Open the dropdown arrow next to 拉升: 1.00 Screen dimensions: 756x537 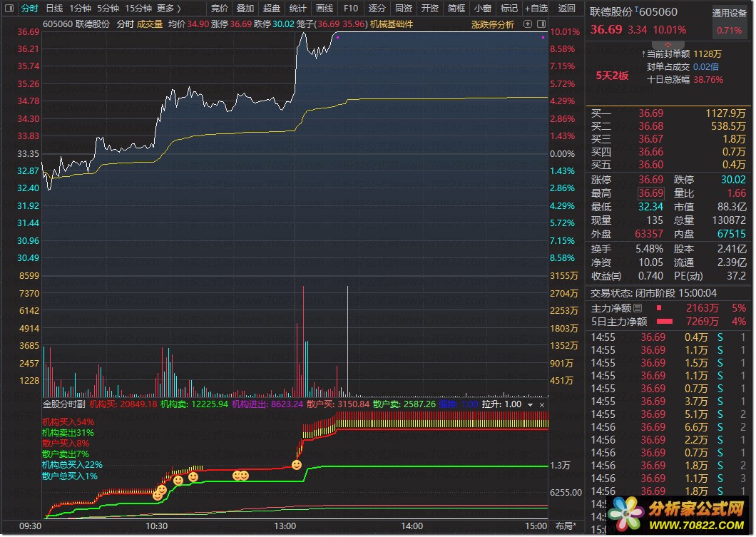tap(531, 405)
